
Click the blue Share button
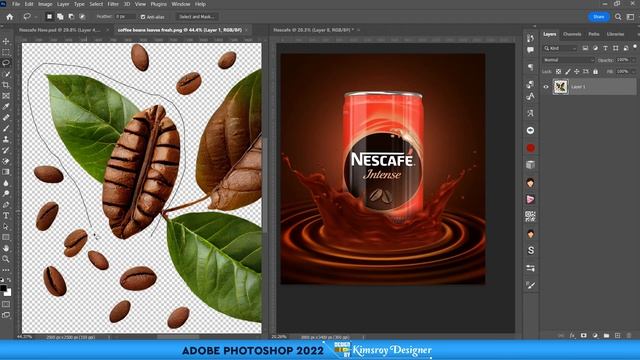[x=599, y=17]
